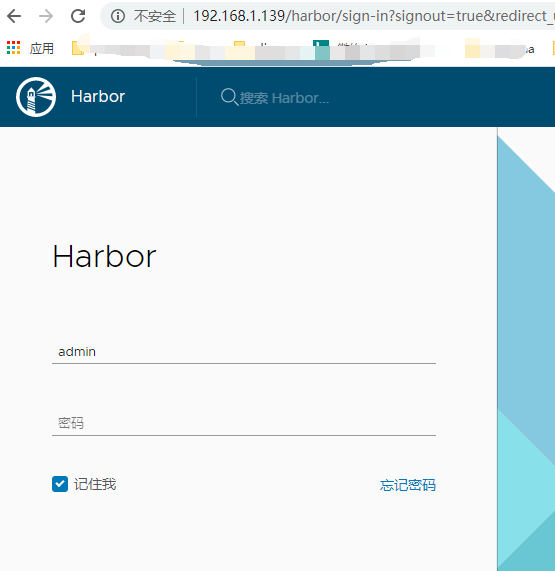Click the magnifier search icon
555x571 pixels.
[229, 97]
